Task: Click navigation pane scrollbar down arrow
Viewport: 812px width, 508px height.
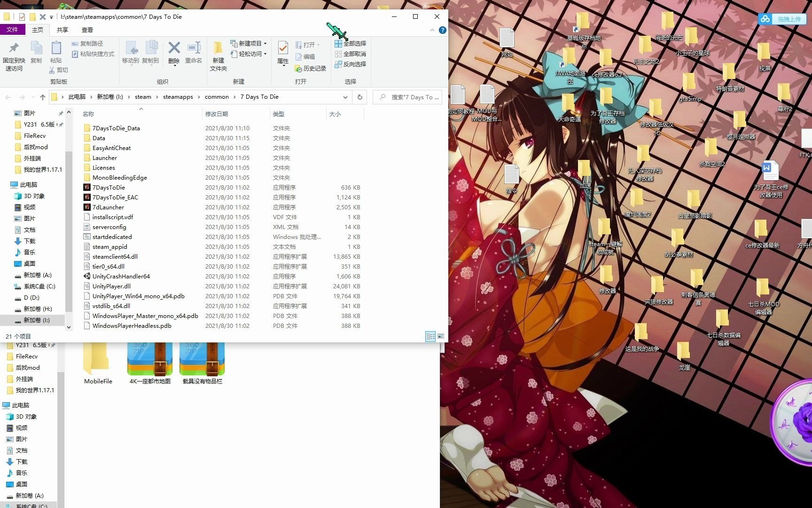Action: [x=69, y=327]
